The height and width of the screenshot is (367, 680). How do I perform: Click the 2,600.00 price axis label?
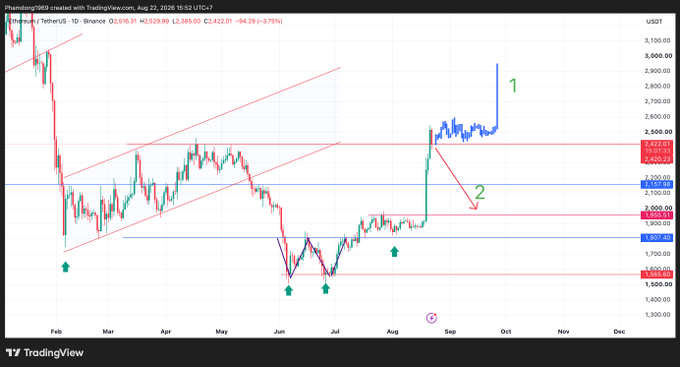[657, 116]
